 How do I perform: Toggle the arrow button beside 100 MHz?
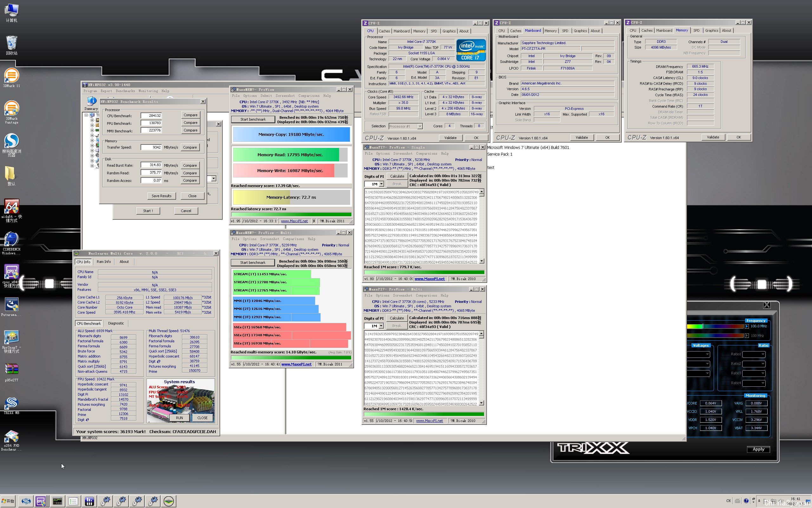click(x=747, y=335)
